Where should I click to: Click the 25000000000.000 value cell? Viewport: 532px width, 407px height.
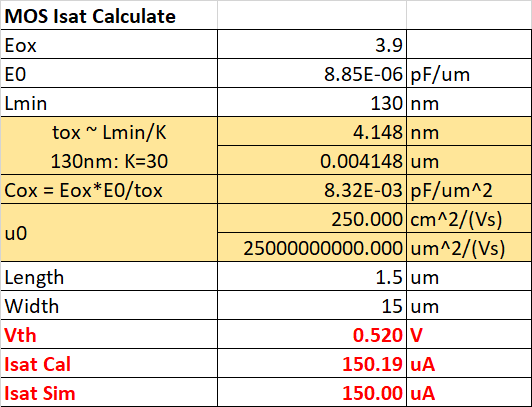pos(312,247)
